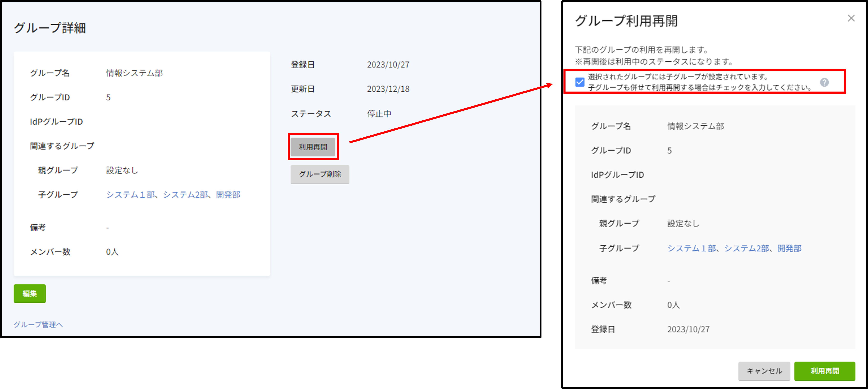The image size is (868, 389).
Task: Click the グループ利用再開 dialog title
Action: 626,21
